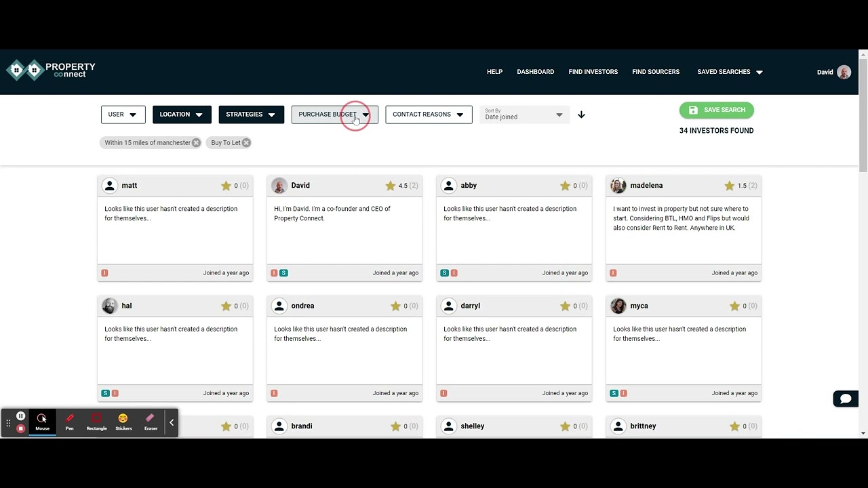Open darryl's investor profile name
The height and width of the screenshot is (488, 868).
point(470,306)
